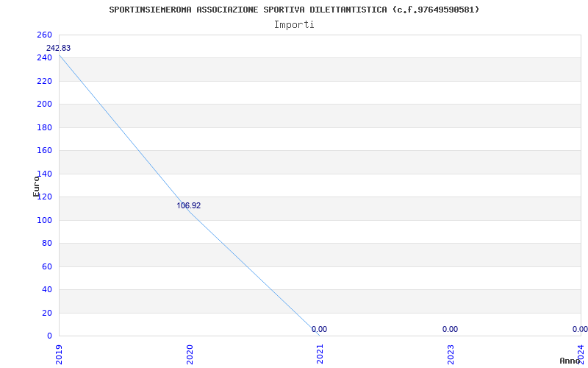This screenshot has height=368, width=588.
Task: Click the 0.00 value above 2024
Action: [x=580, y=329]
